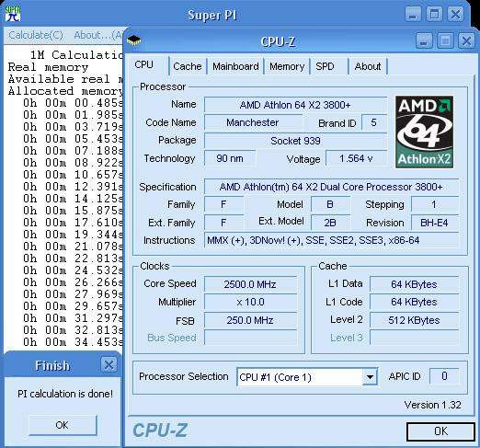The image size is (480, 448).
Task: Click the Specification field text
Action: pyautogui.click(x=331, y=187)
